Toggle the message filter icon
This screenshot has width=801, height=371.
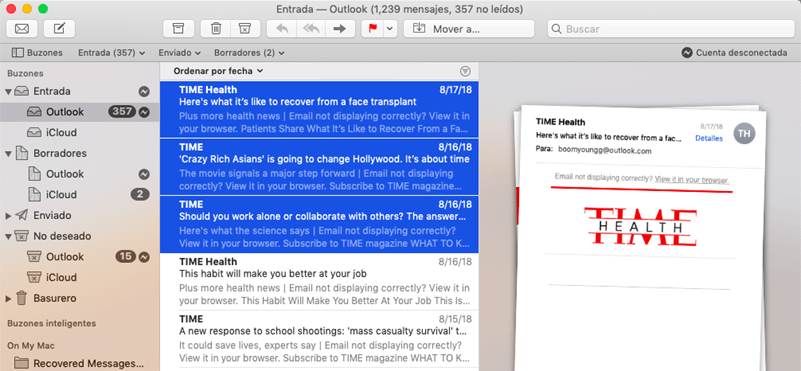click(x=465, y=71)
